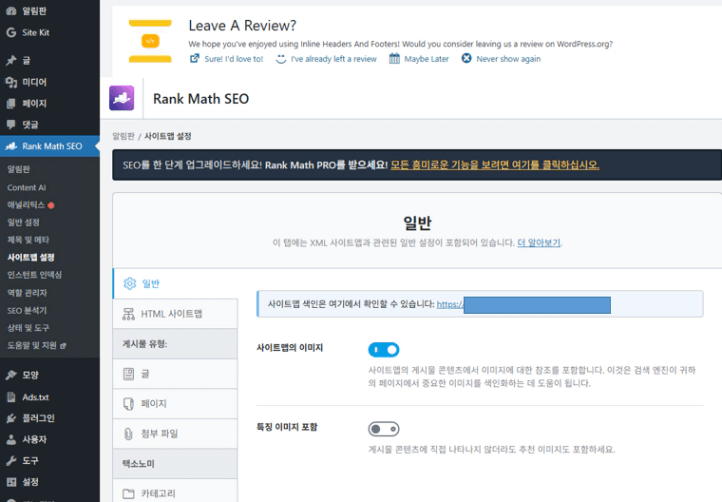Select 사이트맵 설정 in the submenu
Screen dimensions: 722x502
coord(31,257)
